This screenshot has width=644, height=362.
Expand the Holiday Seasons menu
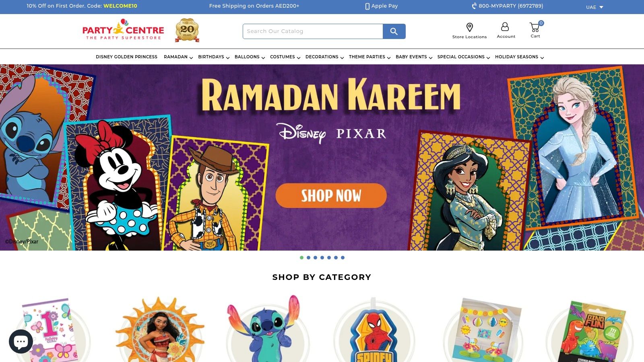519,57
